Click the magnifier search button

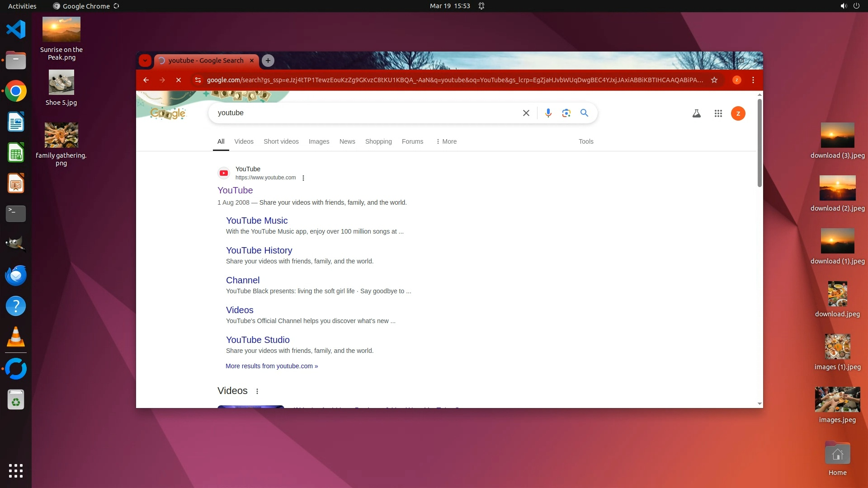[x=584, y=113]
